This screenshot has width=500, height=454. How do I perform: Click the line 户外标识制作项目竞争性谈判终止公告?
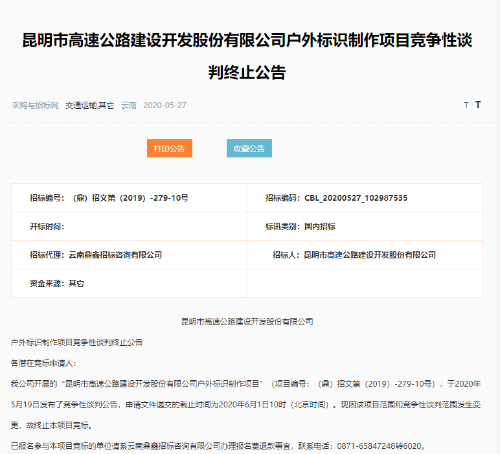point(77,342)
